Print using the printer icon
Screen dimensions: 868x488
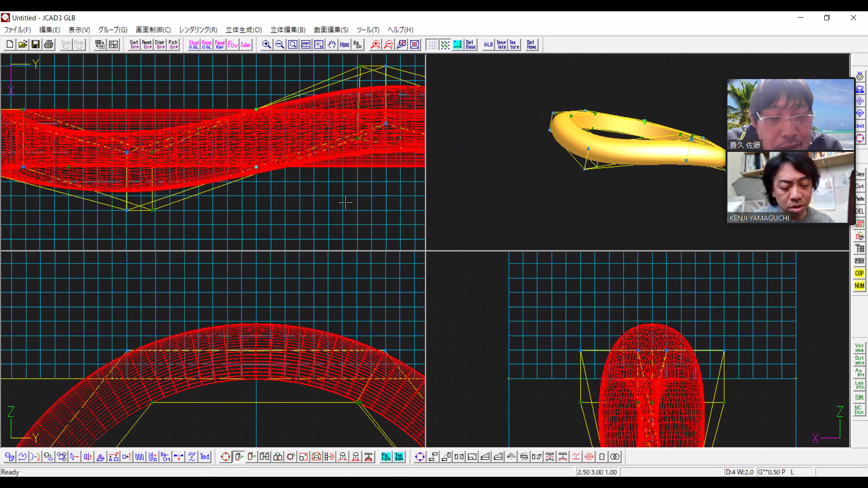click(48, 44)
